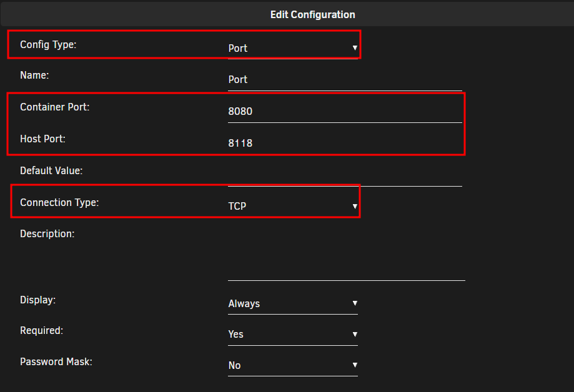Click the Config Type dropdown arrow
574x392 pixels.
(355, 48)
